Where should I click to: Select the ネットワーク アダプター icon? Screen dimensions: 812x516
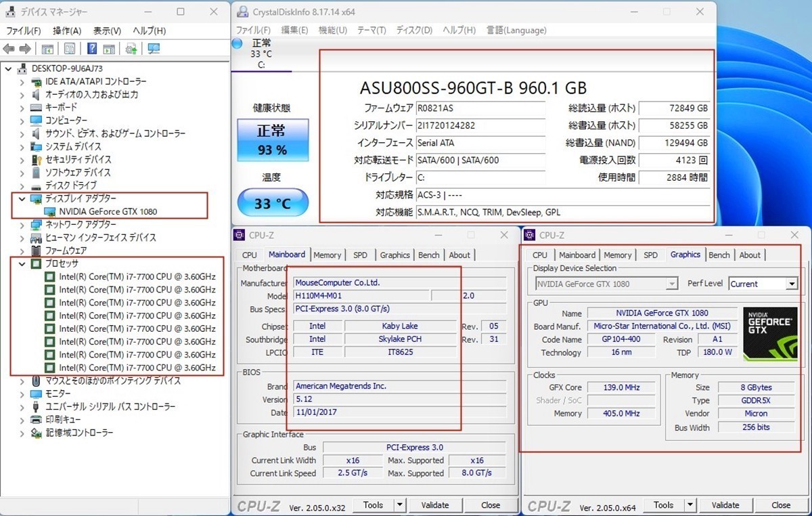(37, 224)
